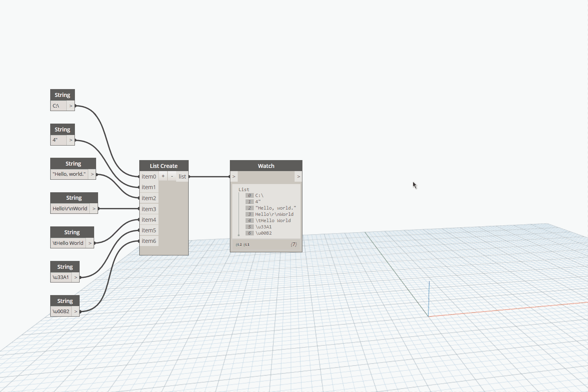Viewport: 588px width, 392px height.
Task: Select the item3 input port
Action: click(149, 209)
